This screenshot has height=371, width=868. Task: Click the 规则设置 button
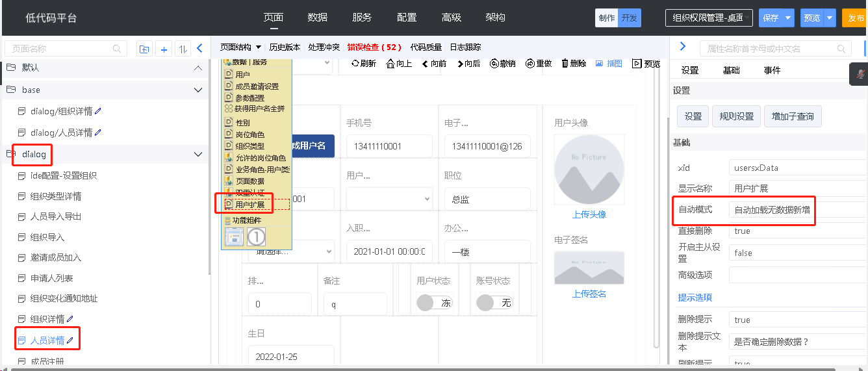(736, 116)
